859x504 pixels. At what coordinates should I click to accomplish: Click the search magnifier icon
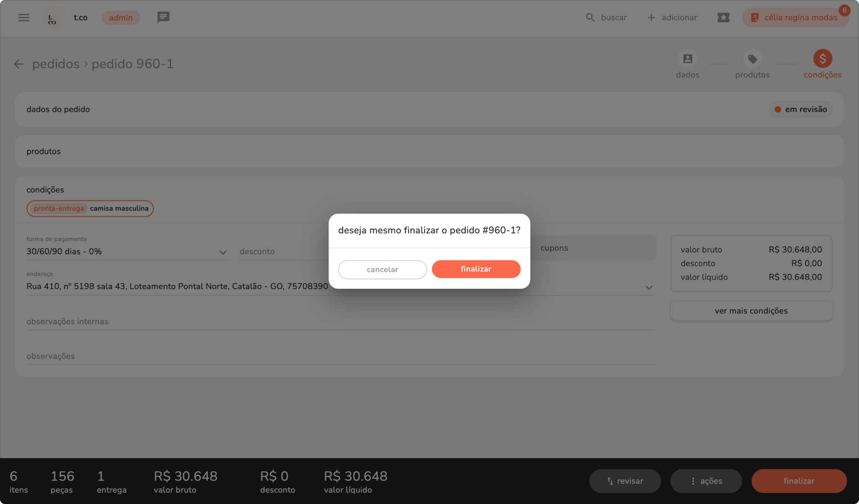(x=590, y=17)
